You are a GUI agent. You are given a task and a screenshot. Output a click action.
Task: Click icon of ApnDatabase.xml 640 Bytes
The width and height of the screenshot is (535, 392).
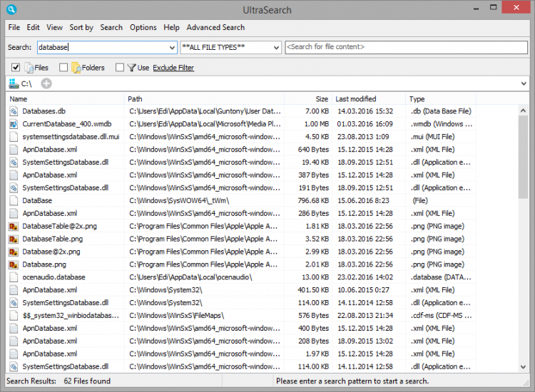tap(14, 150)
